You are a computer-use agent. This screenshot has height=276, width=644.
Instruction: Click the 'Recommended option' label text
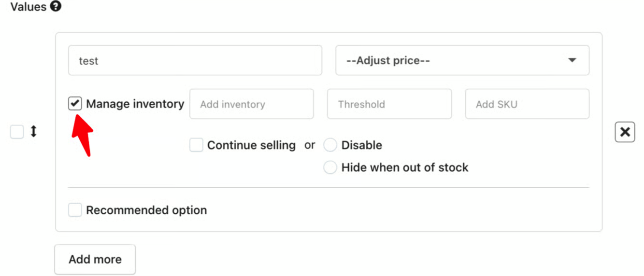(146, 210)
